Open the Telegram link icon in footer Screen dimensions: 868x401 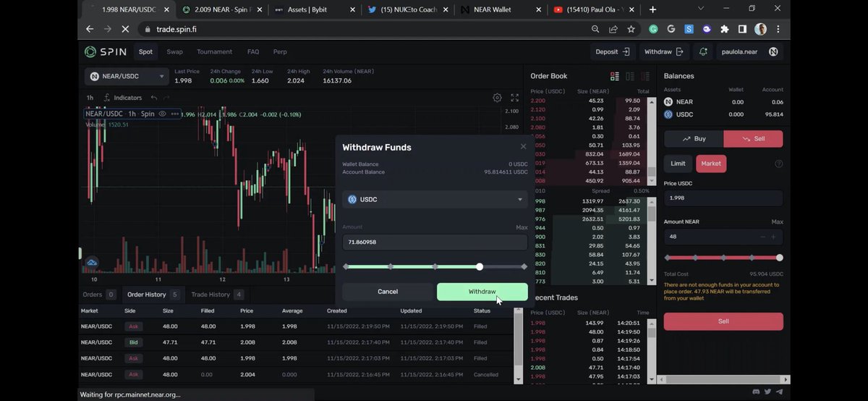pos(779,391)
